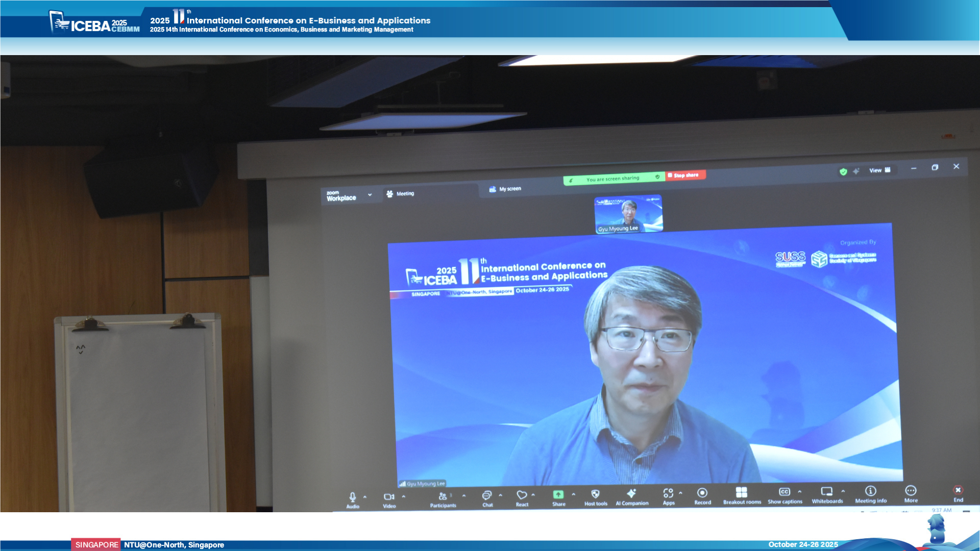The width and height of the screenshot is (980, 551).
Task: Expand audio options arrow next to Audio
Action: click(365, 497)
